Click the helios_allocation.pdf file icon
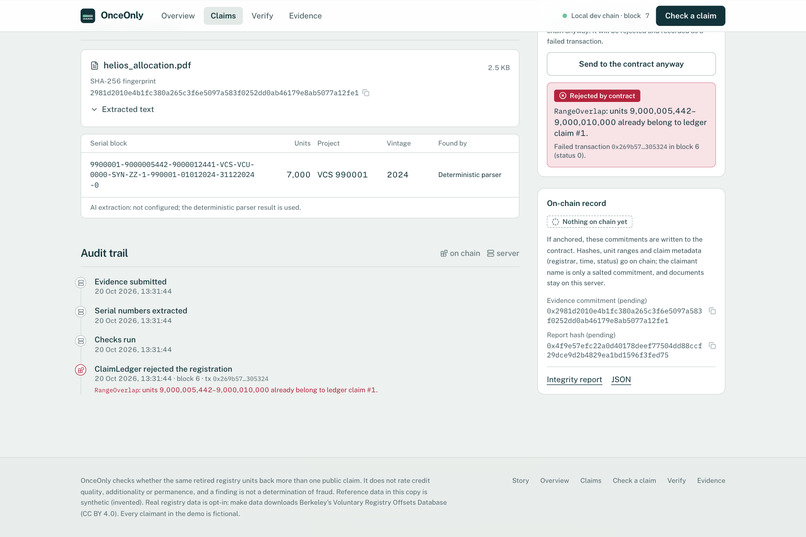Viewport: 806px width, 537px height. click(x=94, y=65)
